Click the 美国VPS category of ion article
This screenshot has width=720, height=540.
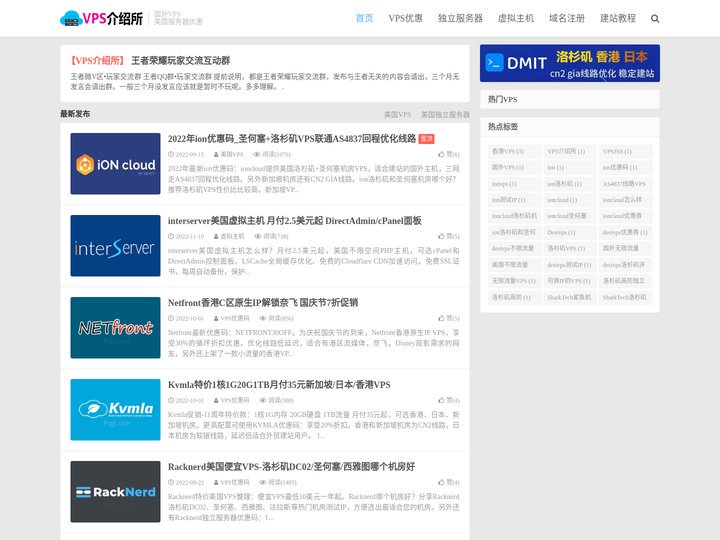click(x=232, y=154)
